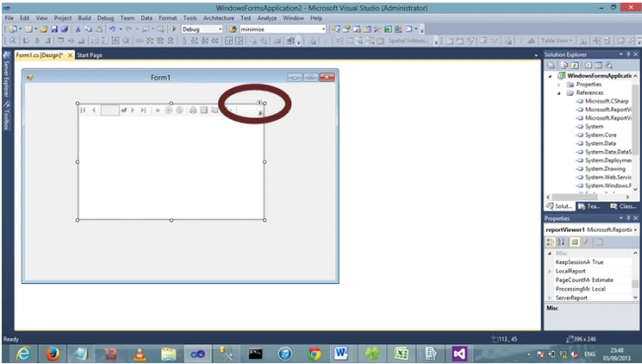Open the minimise find combo box dropdown

(323, 30)
